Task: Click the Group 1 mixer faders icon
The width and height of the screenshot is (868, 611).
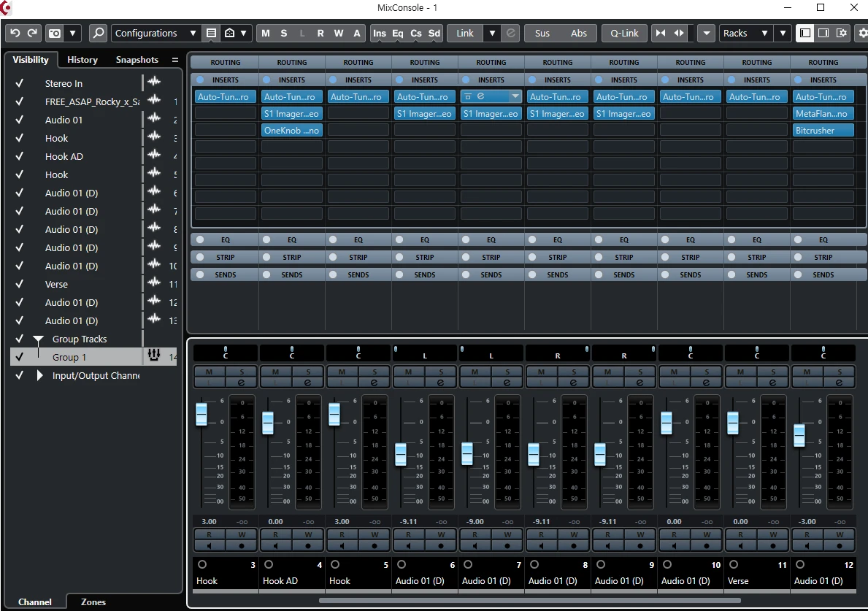Action: click(154, 356)
